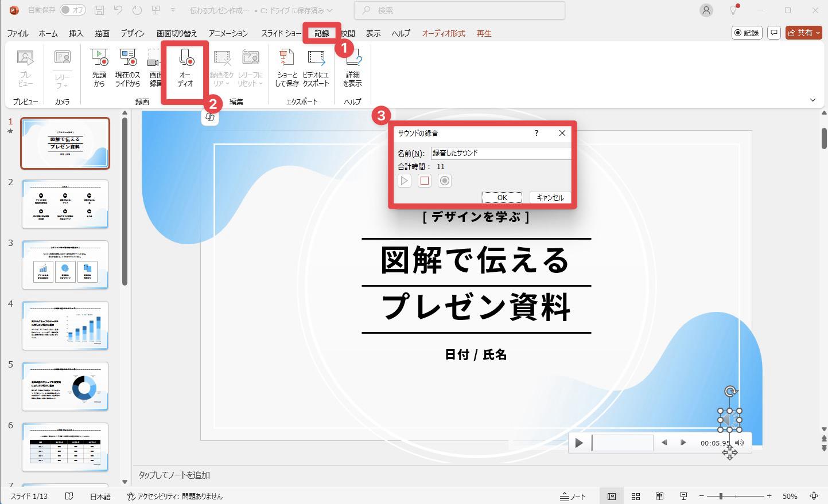
Task: Click the Redo arrow icon
Action: pyautogui.click(x=137, y=10)
